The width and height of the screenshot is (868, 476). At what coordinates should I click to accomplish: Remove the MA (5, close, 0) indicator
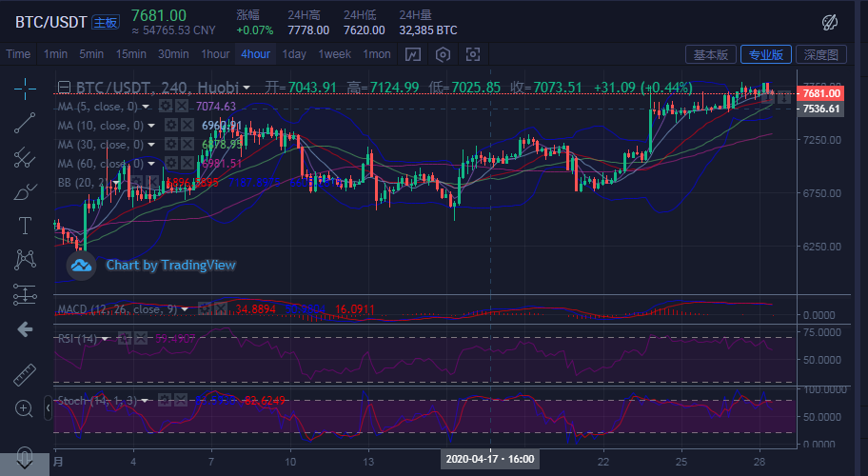(181, 107)
